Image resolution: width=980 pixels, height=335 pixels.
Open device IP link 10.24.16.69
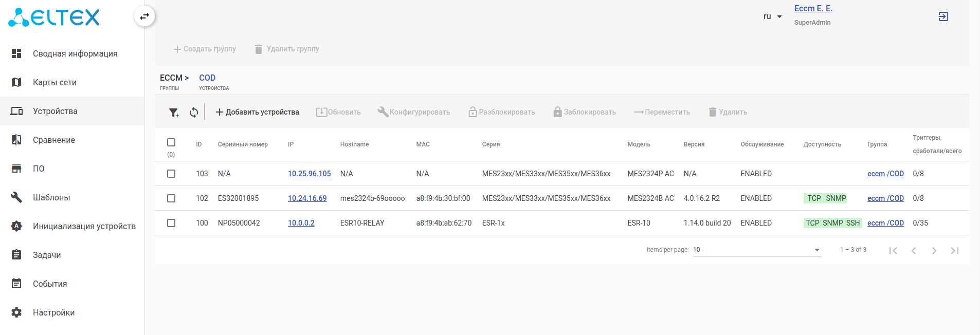pyautogui.click(x=307, y=198)
